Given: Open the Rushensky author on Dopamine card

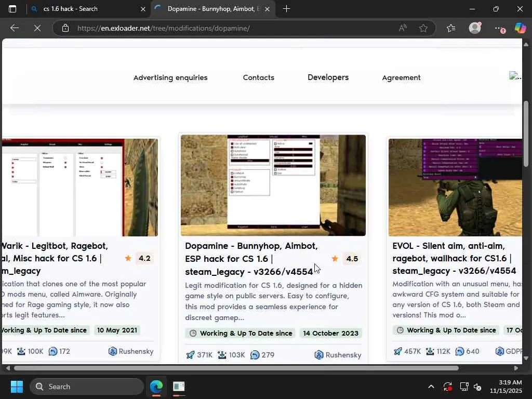Looking at the screenshot, I should coord(338,355).
